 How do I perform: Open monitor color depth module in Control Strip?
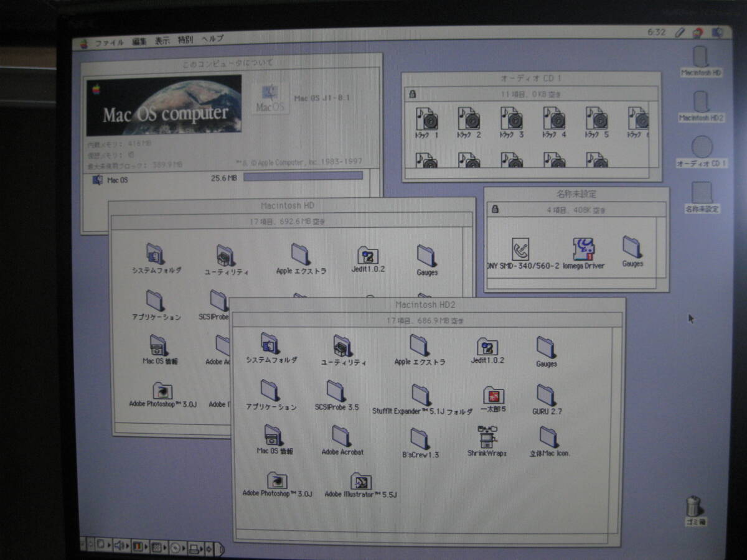tap(140, 547)
